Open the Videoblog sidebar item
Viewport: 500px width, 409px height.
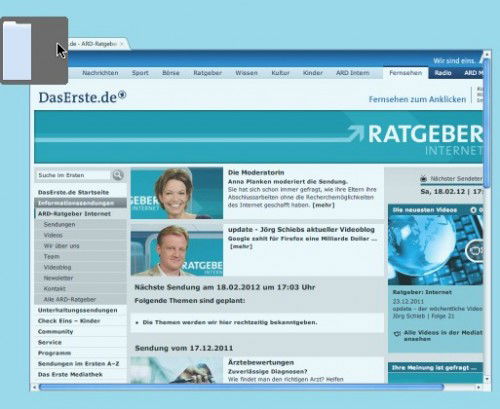(x=57, y=267)
